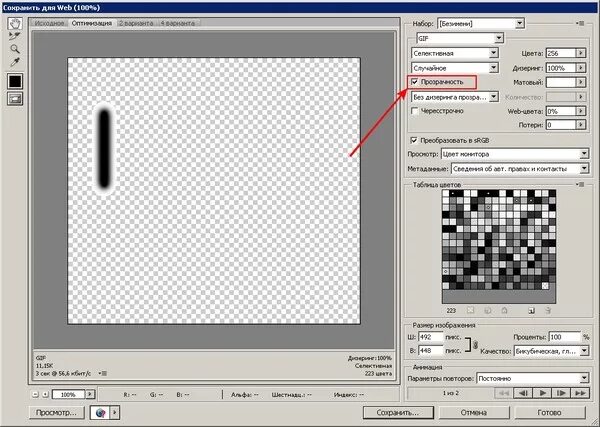Image resolution: width=600 pixels, height=427 pixels.
Task: Open the browser selection arrow
Action: [115, 412]
